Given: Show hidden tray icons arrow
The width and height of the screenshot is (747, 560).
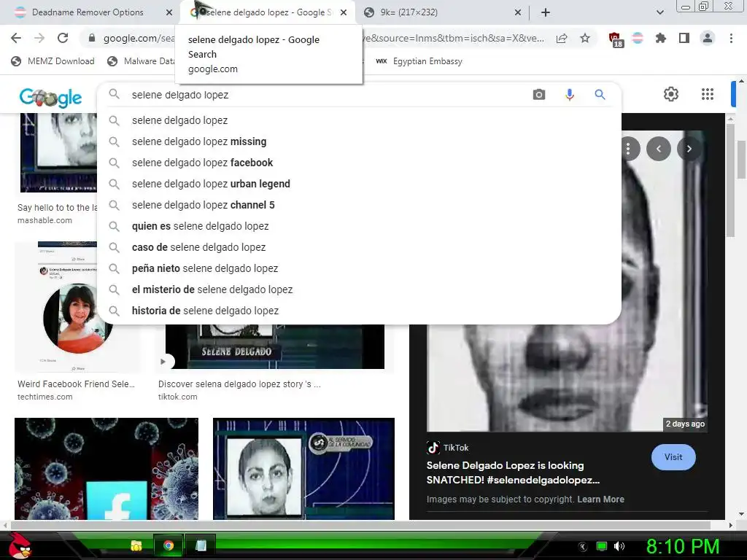Looking at the screenshot, I should 583,547.
